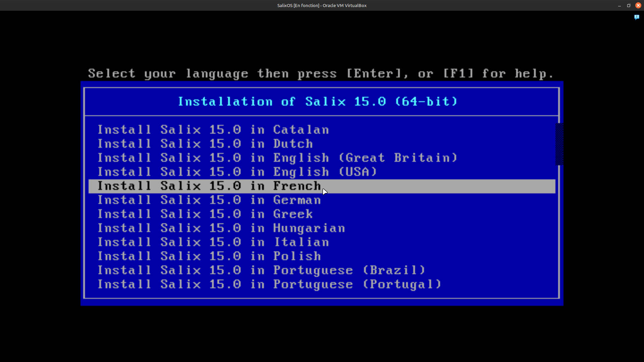
Task: Select Install Salix 15.0 in Catalan
Action: pyautogui.click(x=213, y=130)
